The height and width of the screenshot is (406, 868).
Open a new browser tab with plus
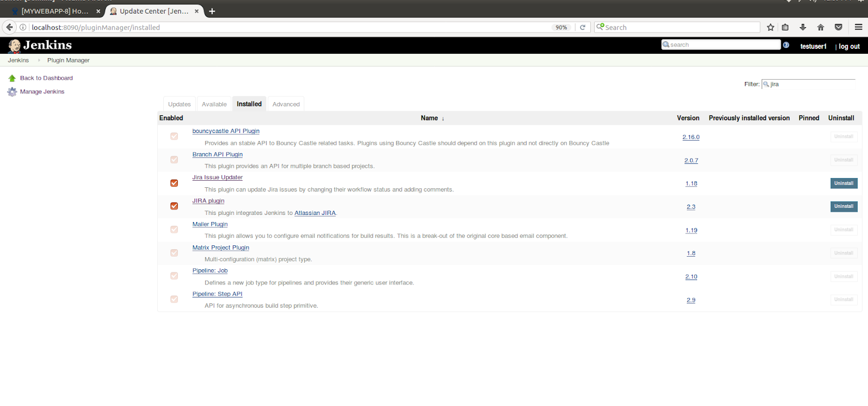coord(212,11)
